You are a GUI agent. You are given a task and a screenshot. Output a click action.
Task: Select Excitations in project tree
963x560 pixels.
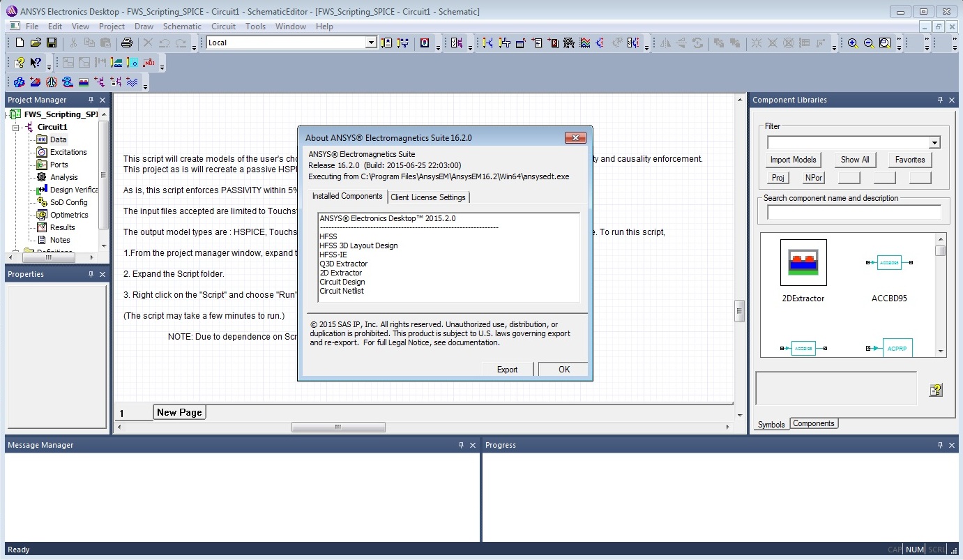(x=68, y=152)
